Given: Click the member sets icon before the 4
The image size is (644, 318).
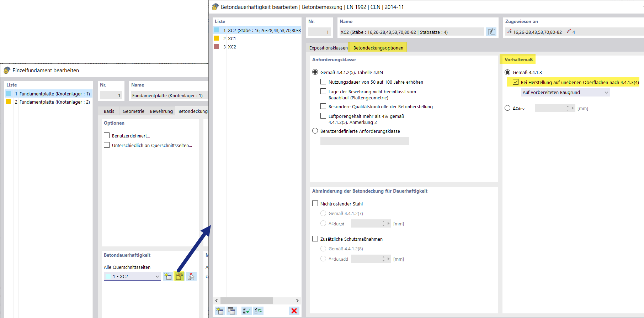Looking at the screenshot, I should click(x=569, y=31).
